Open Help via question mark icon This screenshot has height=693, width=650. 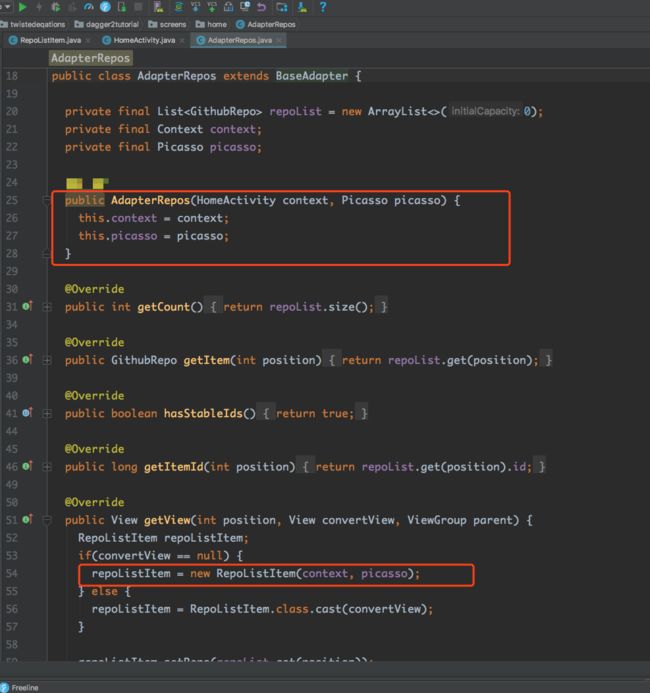click(323, 7)
